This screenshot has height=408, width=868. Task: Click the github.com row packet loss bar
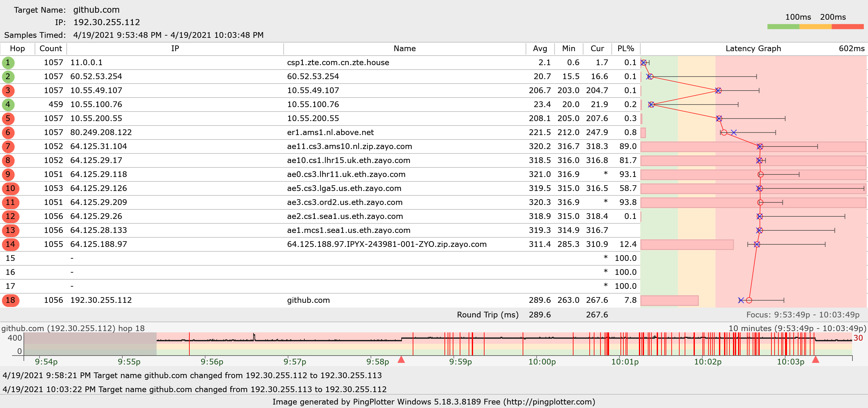(669, 300)
